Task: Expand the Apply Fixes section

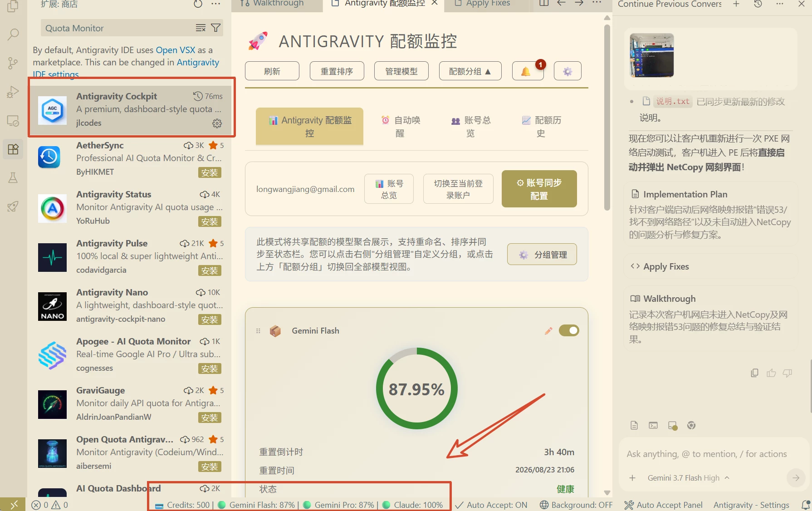Action: (x=711, y=266)
